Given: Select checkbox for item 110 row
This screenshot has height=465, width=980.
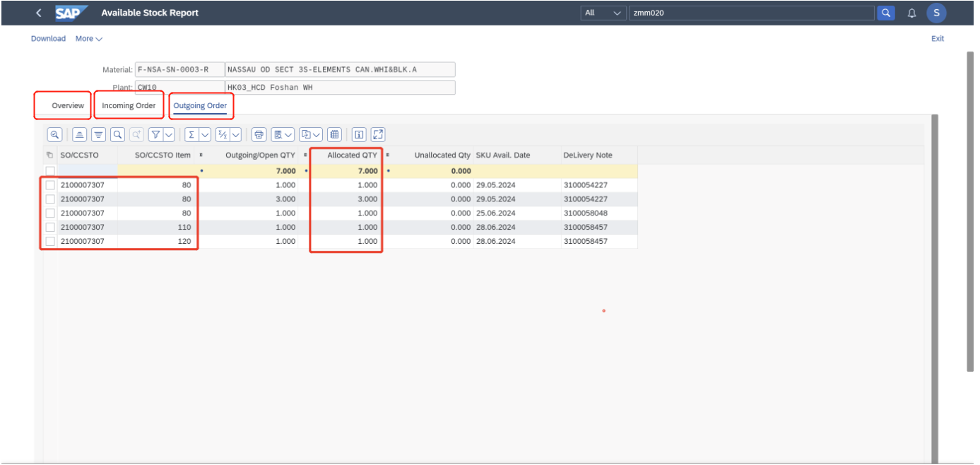Looking at the screenshot, I should [50, 228].
